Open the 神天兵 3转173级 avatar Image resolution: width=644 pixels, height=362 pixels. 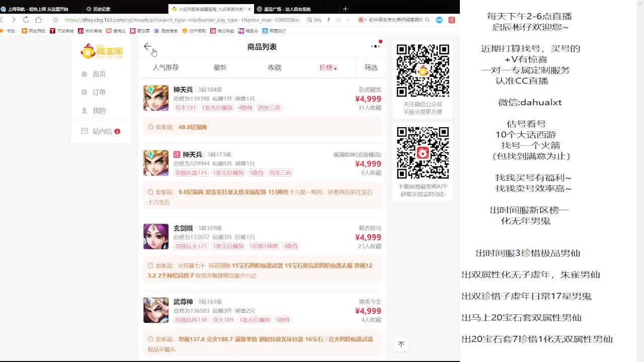click(156, 163)
